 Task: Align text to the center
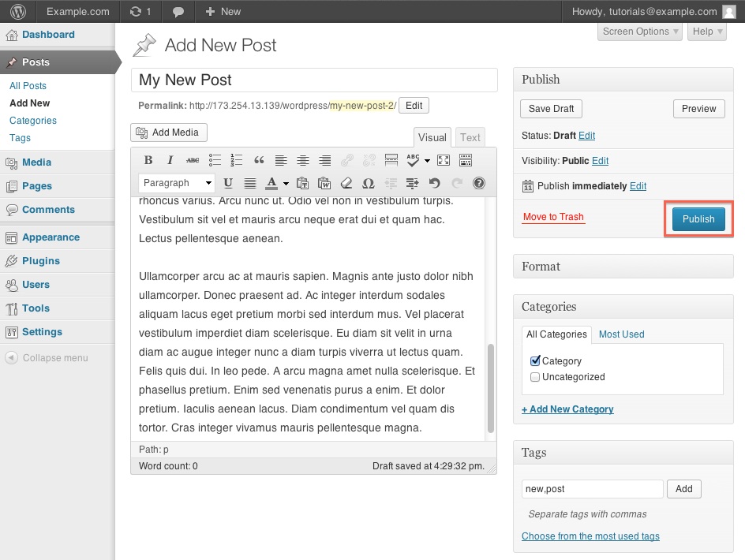click(x=303, y=160)
